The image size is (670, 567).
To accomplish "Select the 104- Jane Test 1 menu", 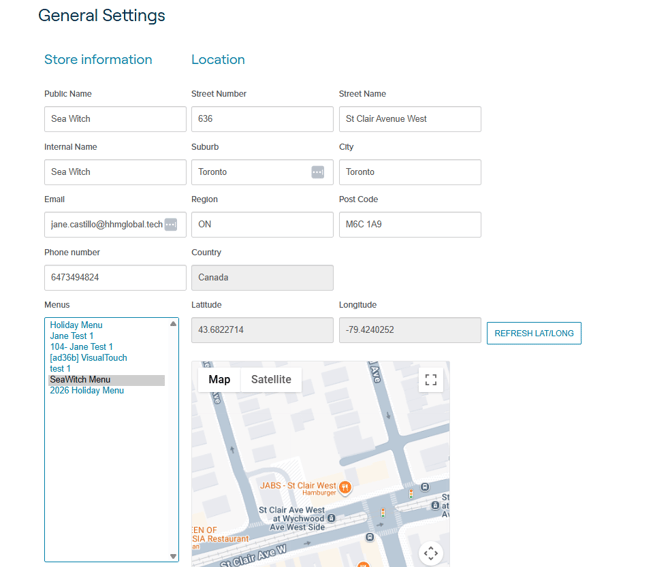I will [81, 347].
